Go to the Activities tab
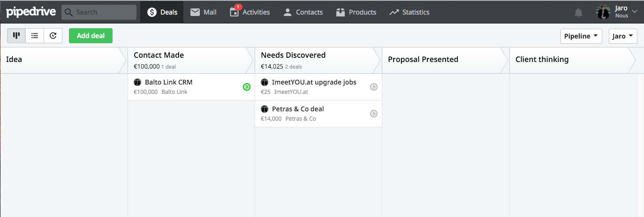The height and width of the screenshot is (217, 644). [x=250, y=12]
